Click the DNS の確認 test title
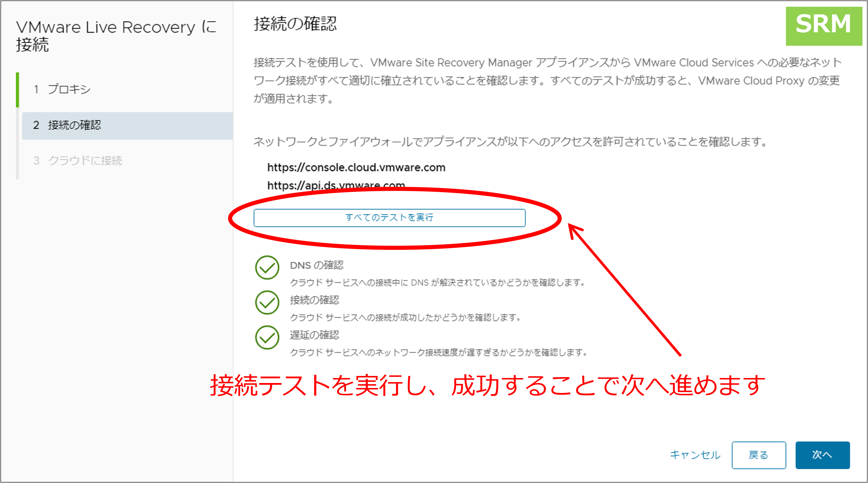 pyautogui.click(x=316, y=265)
